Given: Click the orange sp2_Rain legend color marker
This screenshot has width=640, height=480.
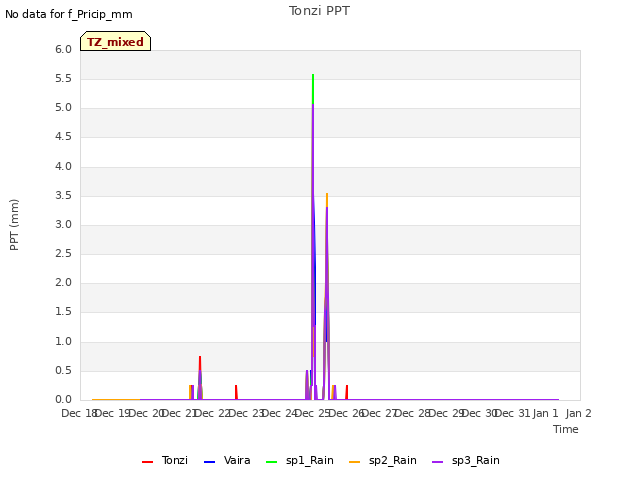Looking at the screenshot, I should 355,462.
